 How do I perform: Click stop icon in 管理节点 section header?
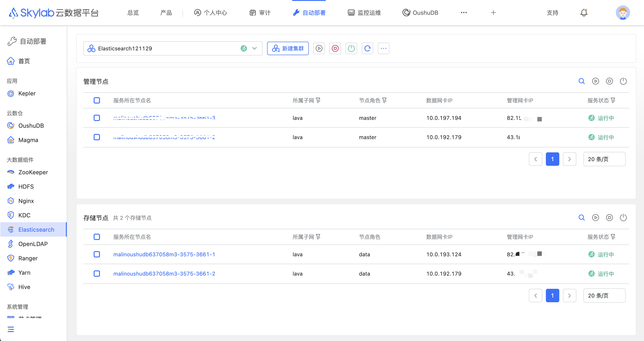(x=609, y=81)
